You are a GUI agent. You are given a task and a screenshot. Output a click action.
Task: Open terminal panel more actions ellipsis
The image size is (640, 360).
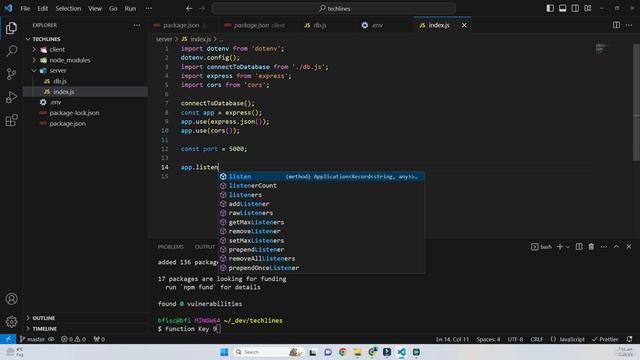pyautogui.click(x=604, y=247)
